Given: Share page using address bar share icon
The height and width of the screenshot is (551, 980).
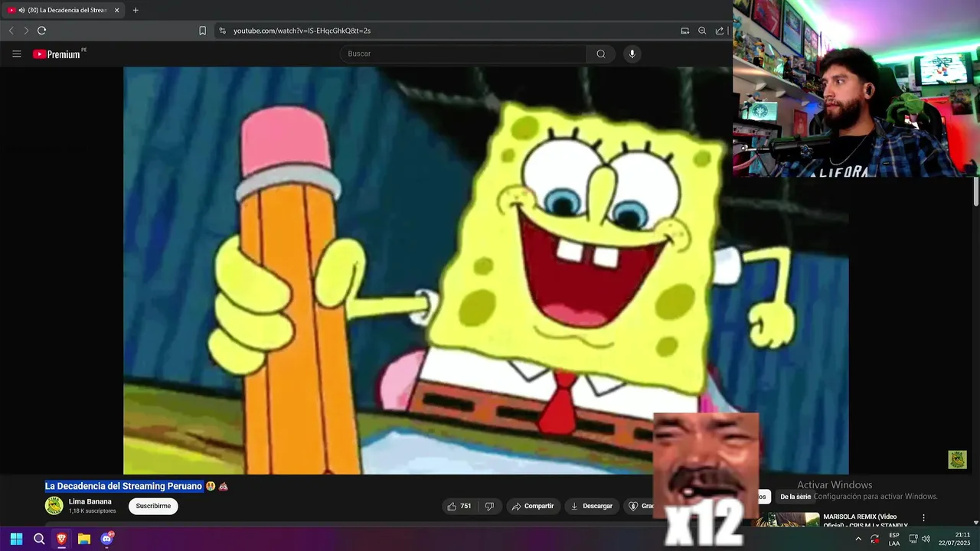Looking at the screenshot, I should click(x=720, y=31).
